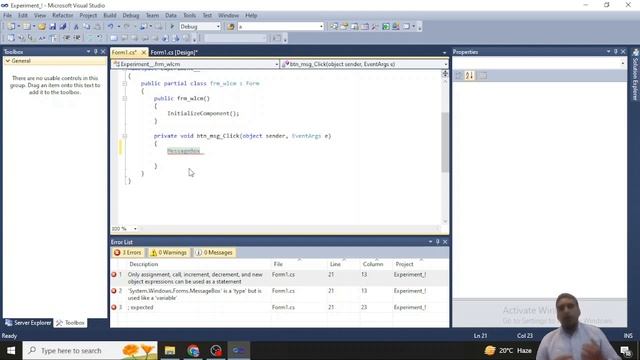Click the Open File folder icon
The height and width of the screenshot is (360, 640).
click(x=42, y=27)
